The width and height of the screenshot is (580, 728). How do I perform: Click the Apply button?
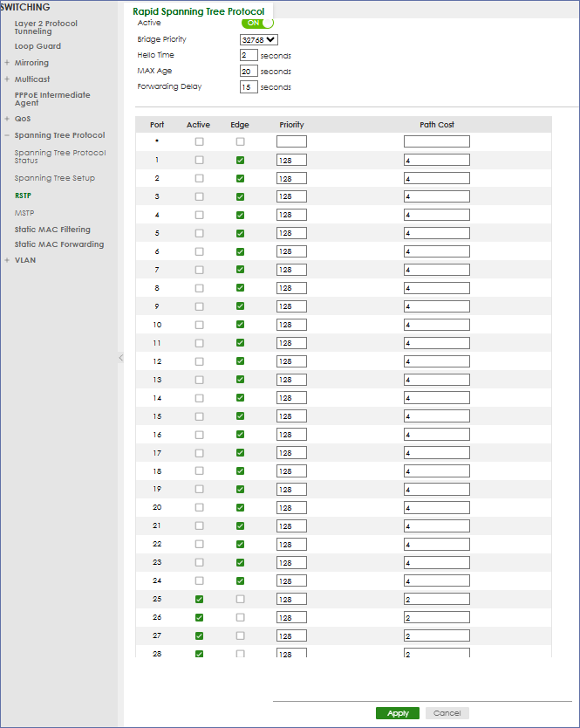(398, 713)
